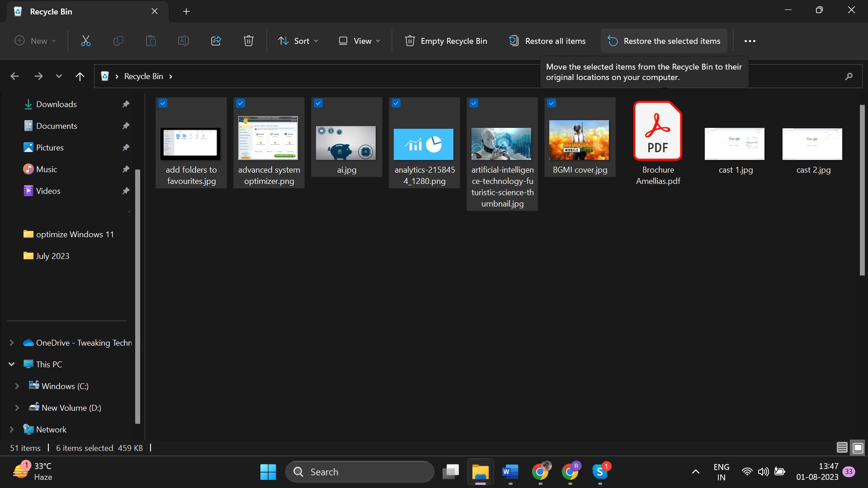Viewport: 868px width, 488px height.
Task: Switch to Details view icon in status bar
Action: tap(842, 448)
